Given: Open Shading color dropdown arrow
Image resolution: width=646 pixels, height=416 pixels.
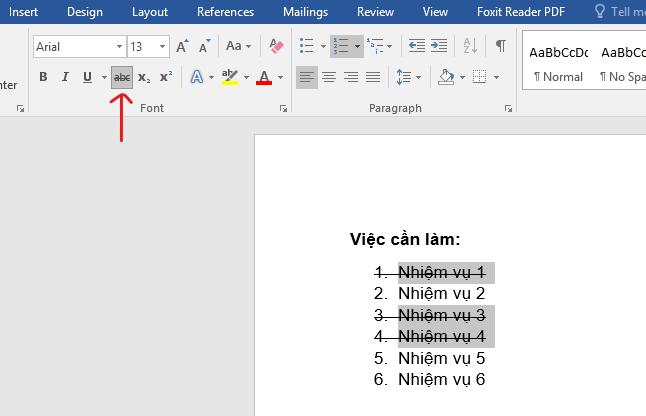Looking at the screenshot, I should coord(462,77).
